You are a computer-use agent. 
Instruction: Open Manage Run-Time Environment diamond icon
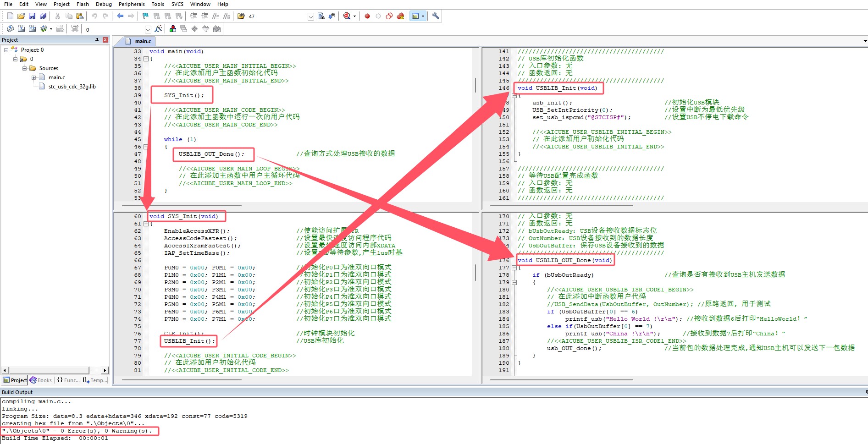coord(195,29)
